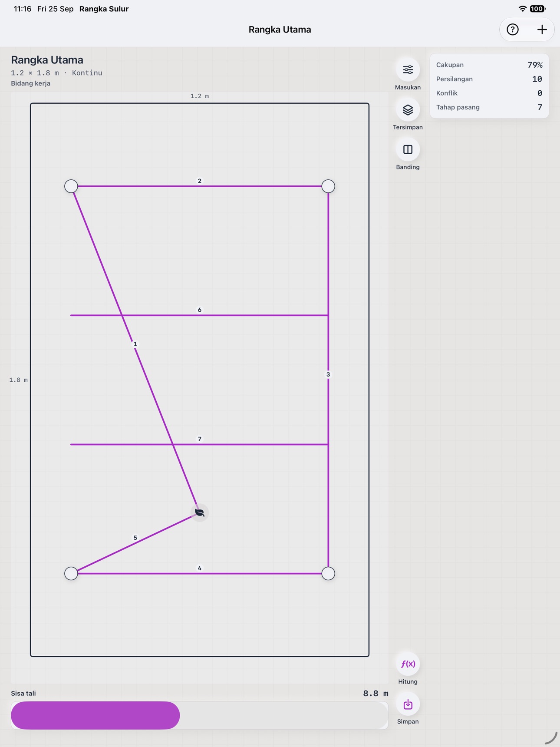Open the Tersimpan saved layers icon
Image resolution: width=560 pixels, height=747 pixels.
coord(408,109)
